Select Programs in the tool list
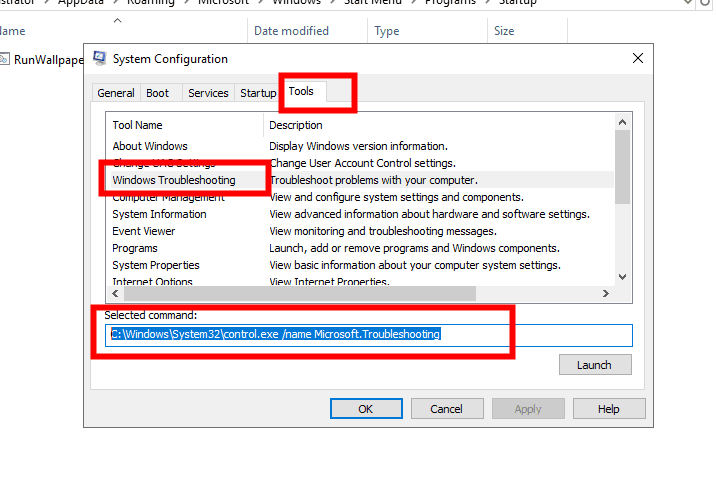This screenshot has height=489, width=717. pyautogui.click(x=135, y=248)
